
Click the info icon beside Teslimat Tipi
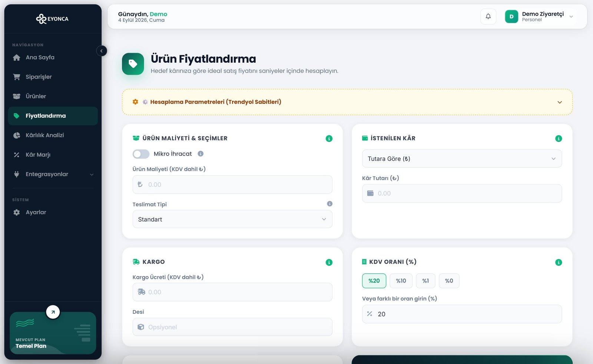[x=329, y=204]
